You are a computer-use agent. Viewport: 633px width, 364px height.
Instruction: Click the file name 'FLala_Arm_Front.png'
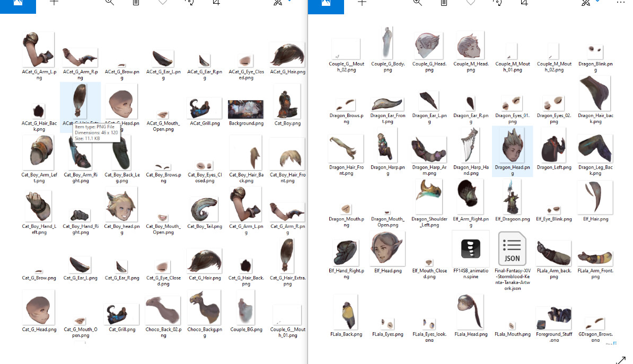595,273
